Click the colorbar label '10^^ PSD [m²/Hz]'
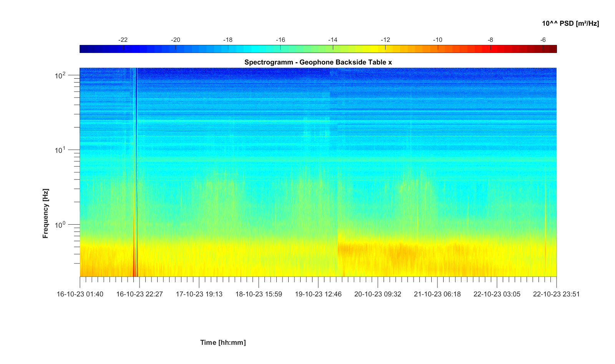 [570, 23]
